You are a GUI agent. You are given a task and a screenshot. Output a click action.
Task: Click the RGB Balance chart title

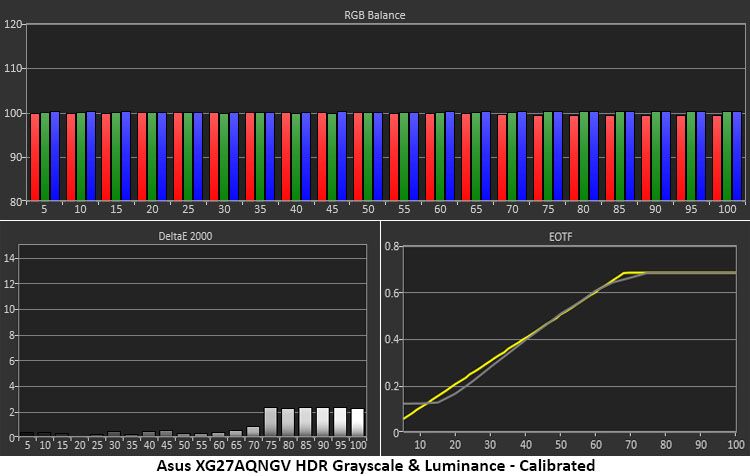(x=375, y=15)
